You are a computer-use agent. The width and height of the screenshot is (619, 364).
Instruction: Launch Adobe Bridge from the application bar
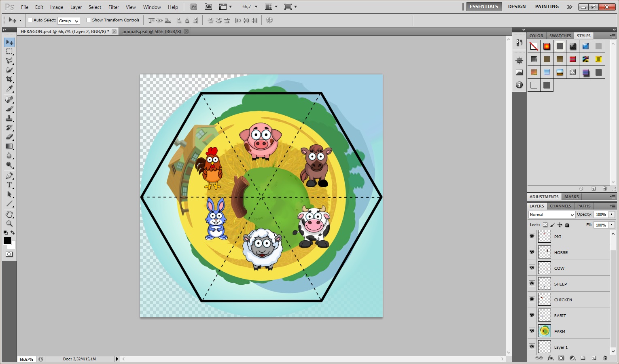coord(194,7)
